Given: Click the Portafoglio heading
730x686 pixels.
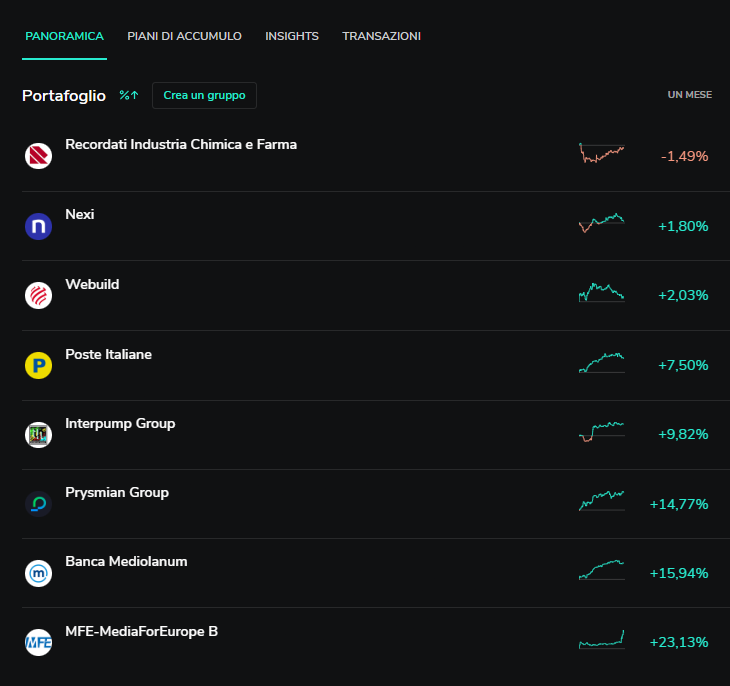Looking at the screenshot, I should (x=64, y=96).
